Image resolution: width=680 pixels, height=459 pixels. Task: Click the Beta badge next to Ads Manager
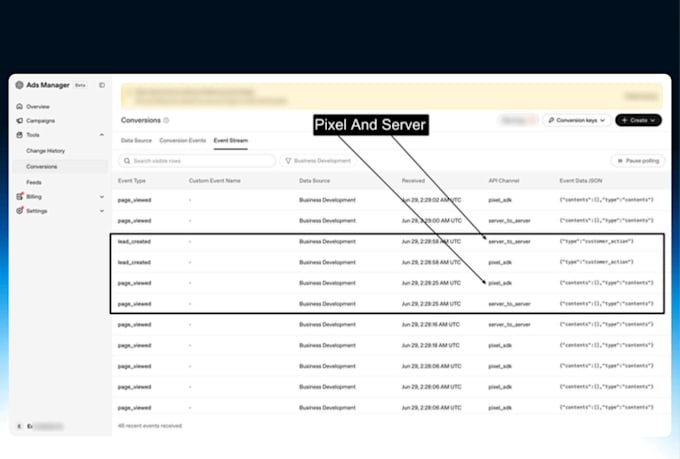coord(80,85)
